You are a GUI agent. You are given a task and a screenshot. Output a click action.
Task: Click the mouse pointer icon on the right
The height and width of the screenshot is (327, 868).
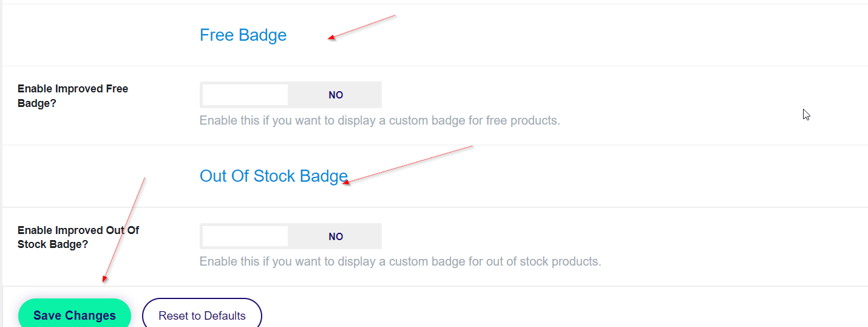[x=806, y=114]
